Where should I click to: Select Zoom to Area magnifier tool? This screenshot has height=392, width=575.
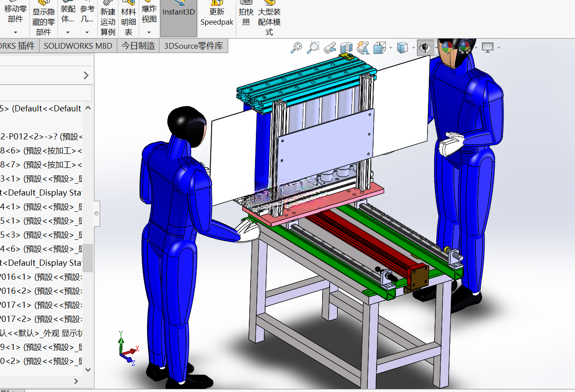coord(313,47)
